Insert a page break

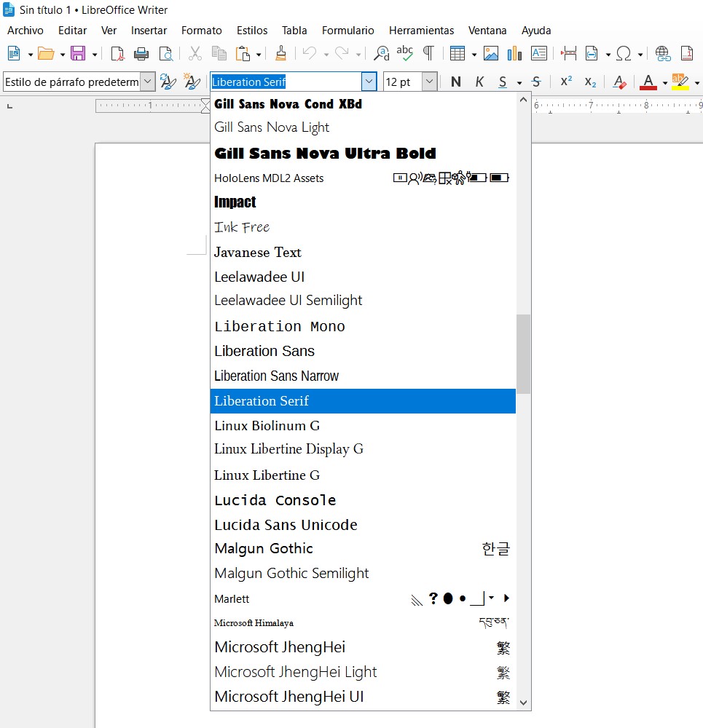(568, 54)
